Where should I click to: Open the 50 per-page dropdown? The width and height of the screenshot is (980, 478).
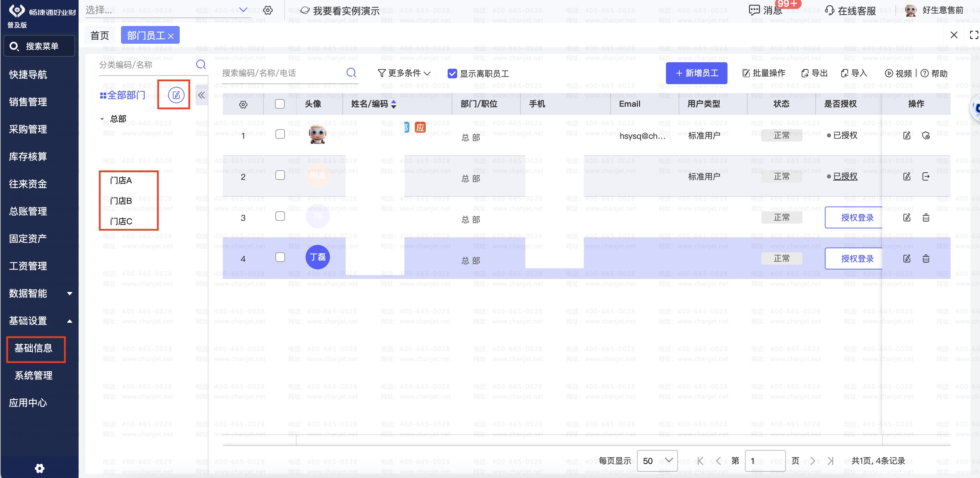point(657,461)
